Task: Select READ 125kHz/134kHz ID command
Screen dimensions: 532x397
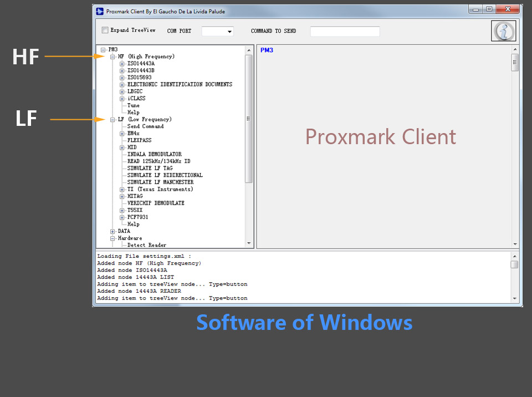Action: pyautogui.click(x=158, y=161)
